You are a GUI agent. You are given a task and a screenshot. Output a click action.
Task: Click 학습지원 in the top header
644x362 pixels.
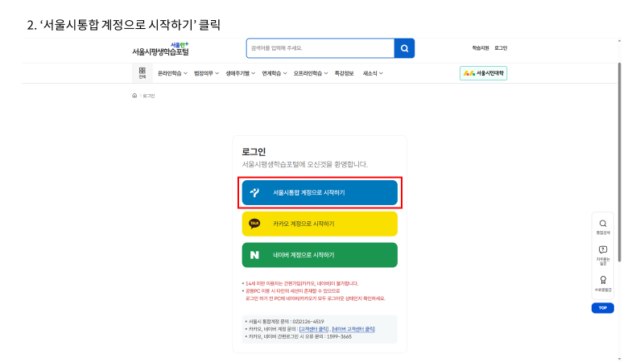tap(480, 48)
